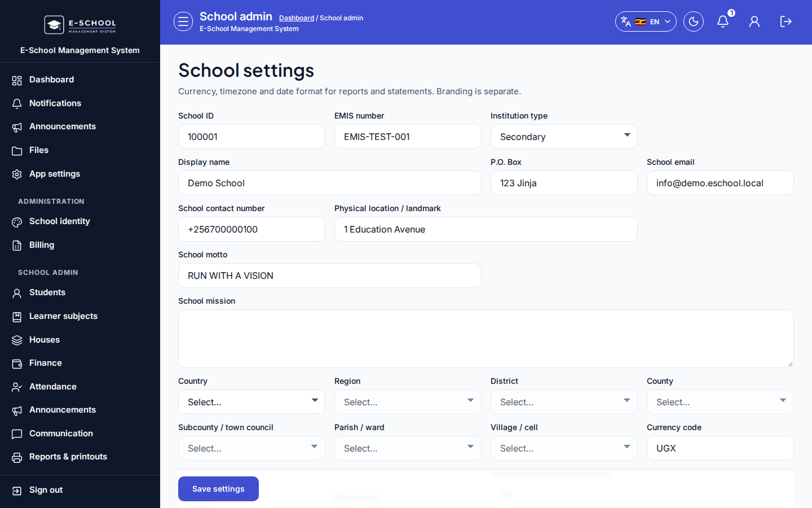
Task: Click the Finance wallet icon
Action: 17,364
